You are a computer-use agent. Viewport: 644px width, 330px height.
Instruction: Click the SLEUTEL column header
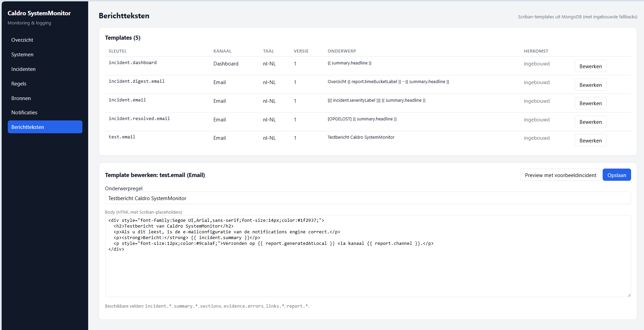(x=118, y=51)
